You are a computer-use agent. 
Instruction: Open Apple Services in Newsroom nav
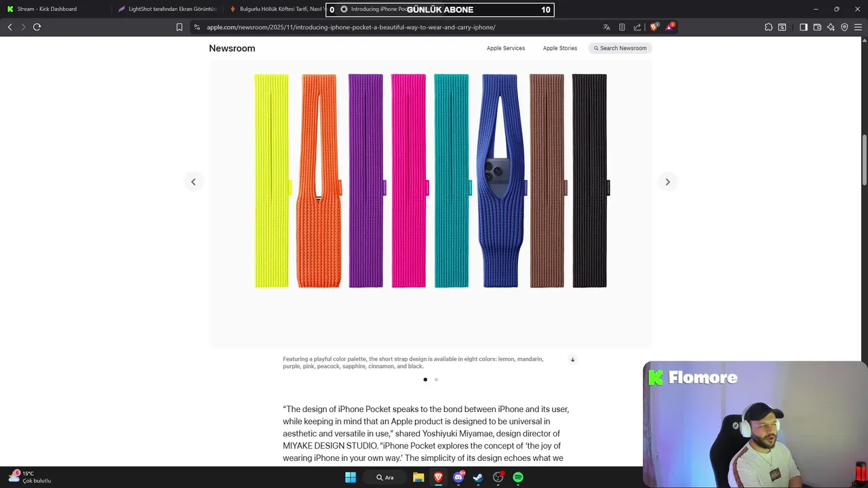pyautogui.click(x=505, y=48)
